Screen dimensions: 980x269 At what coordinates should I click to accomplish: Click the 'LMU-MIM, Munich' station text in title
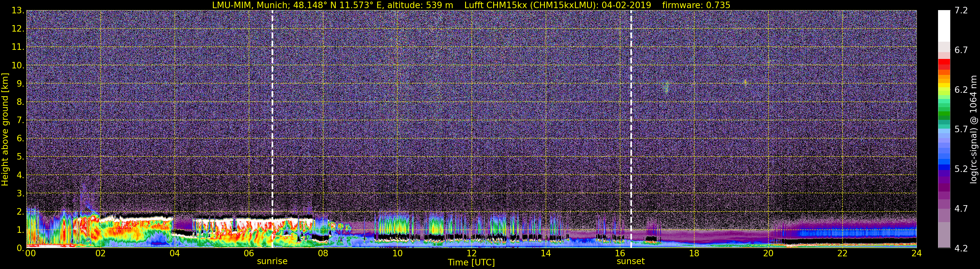tap(250, 5)
